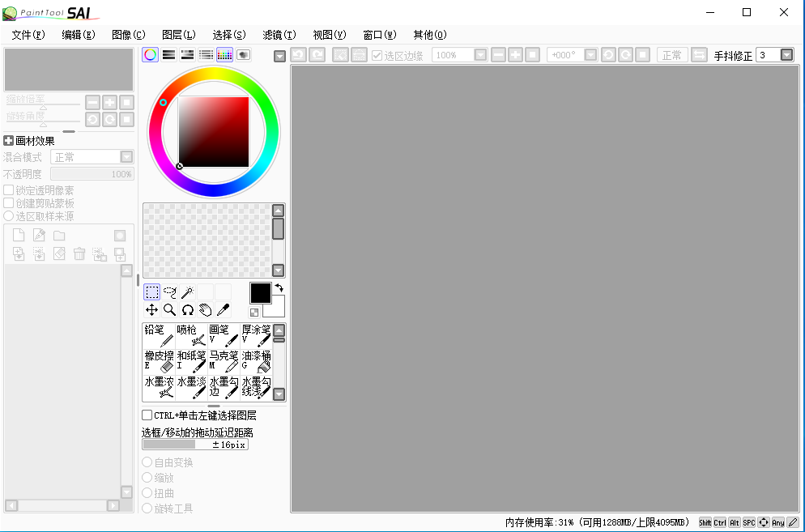Enable CTRL+单击左键选择图层 checkbox
Screen dimensions: 805x532
pyautogui.click(x=147, y=415)
